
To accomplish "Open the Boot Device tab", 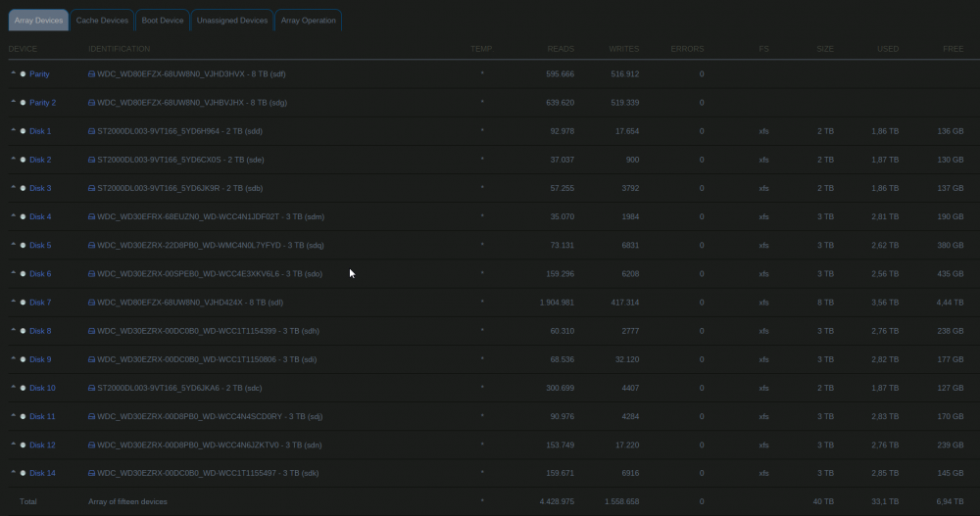I will tap(163, 20).
